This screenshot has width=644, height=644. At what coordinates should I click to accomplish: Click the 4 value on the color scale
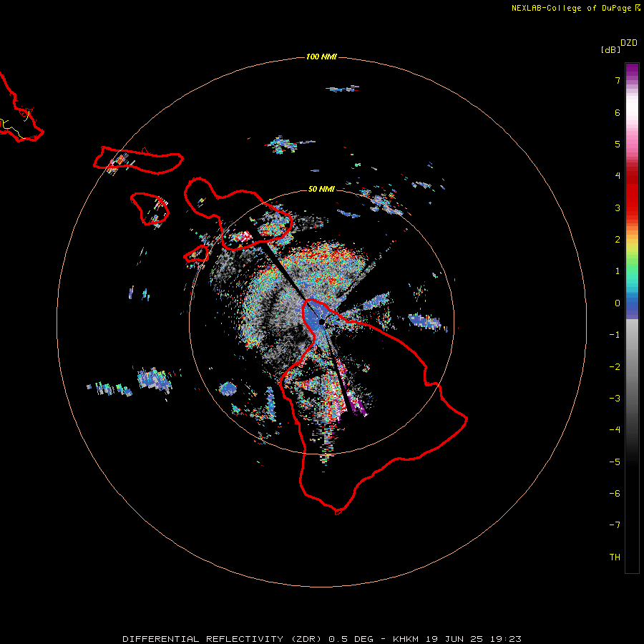click(618, 176)
